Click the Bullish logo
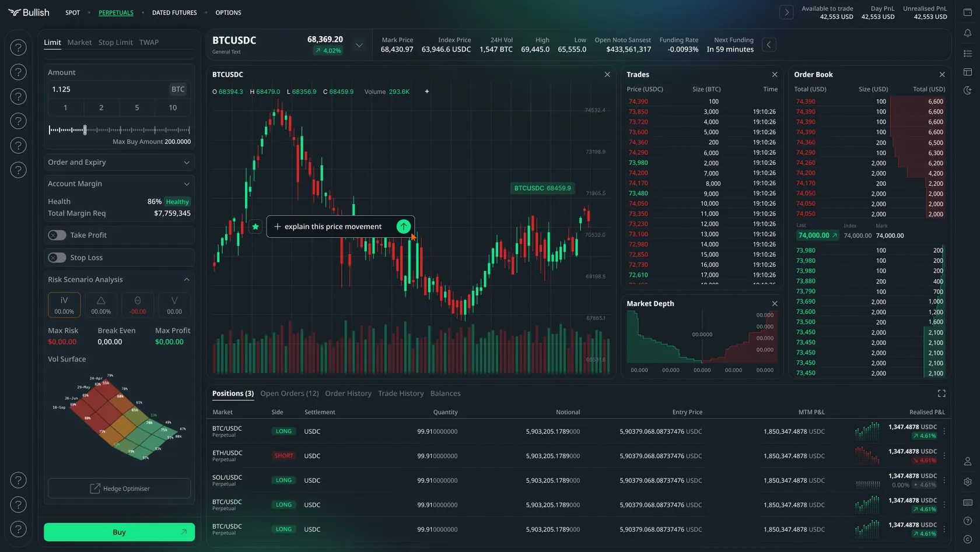 [x=29, y=12]
